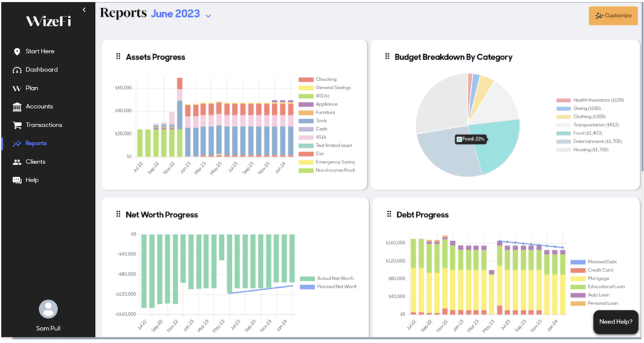
Task: Select Reports in the sidebar
Action: (x=36, y=143)
